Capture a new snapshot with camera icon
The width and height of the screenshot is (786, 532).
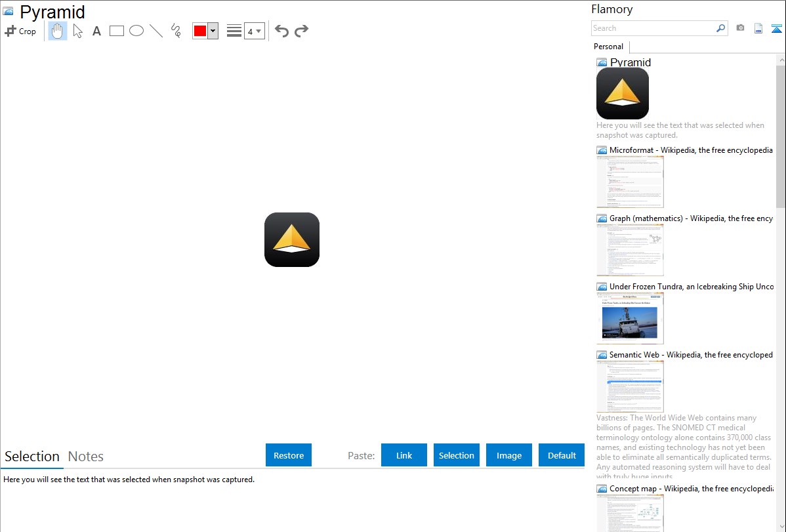740,28
